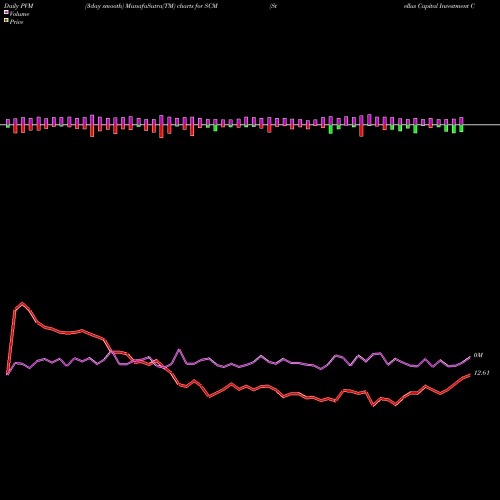Select the Volume legend label

(x=19, y=14)
